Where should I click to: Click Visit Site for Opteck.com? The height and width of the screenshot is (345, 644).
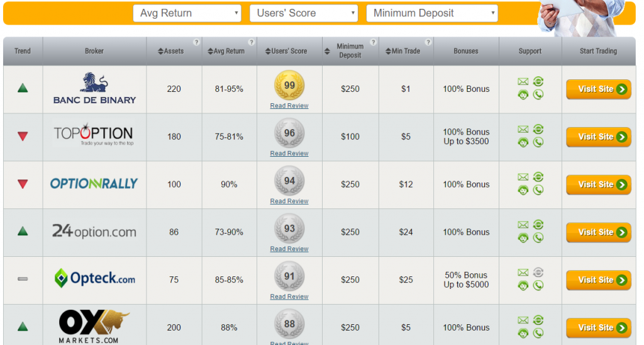tap(599, 280)
